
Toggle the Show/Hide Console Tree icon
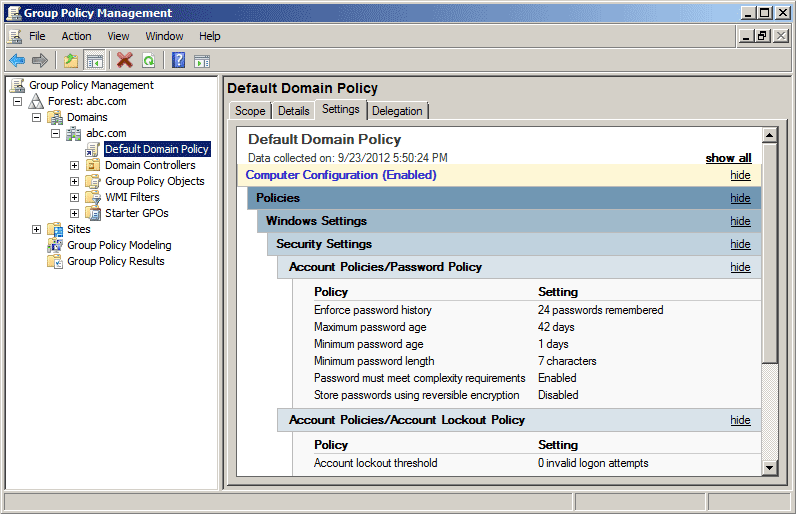tap(94, 60)
